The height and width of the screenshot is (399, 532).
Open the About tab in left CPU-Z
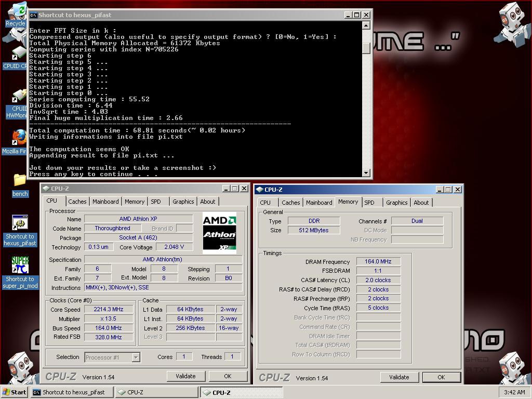(x=208, y=202)
